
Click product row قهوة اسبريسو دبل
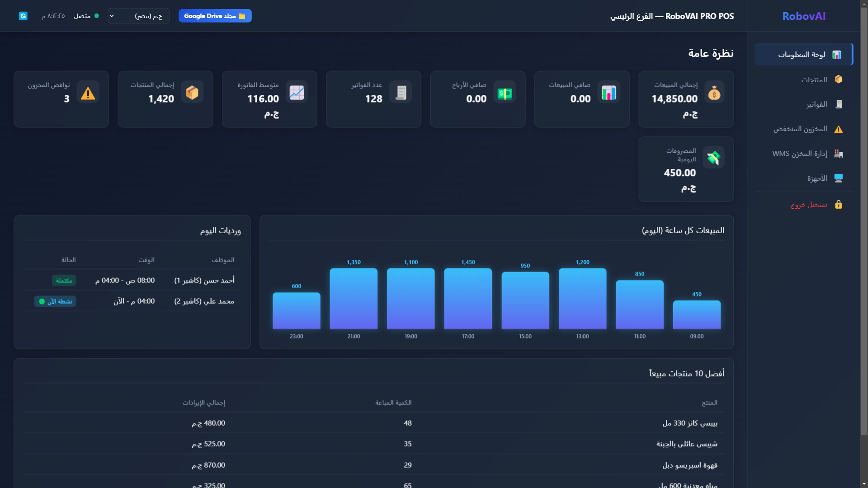[x=373, y=465]
